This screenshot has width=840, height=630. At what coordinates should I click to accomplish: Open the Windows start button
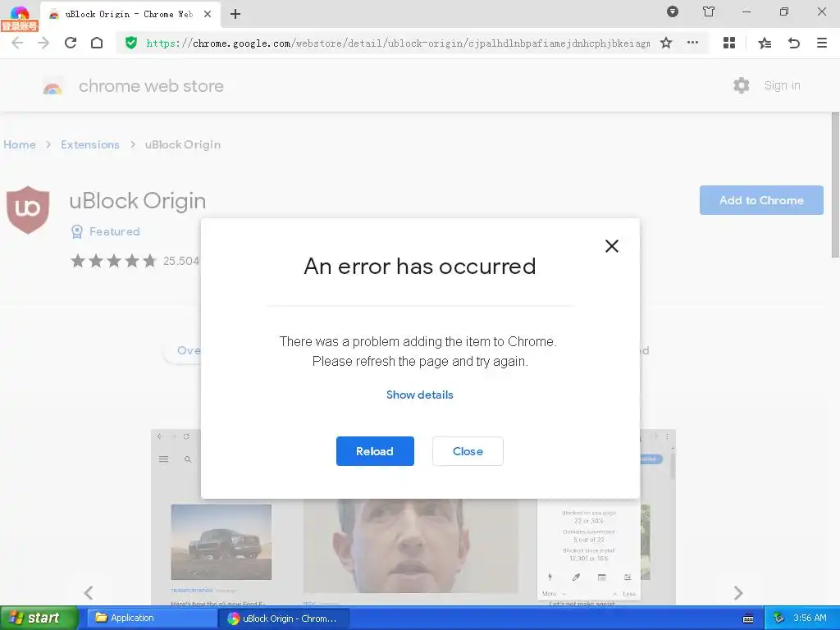(39, 618)
